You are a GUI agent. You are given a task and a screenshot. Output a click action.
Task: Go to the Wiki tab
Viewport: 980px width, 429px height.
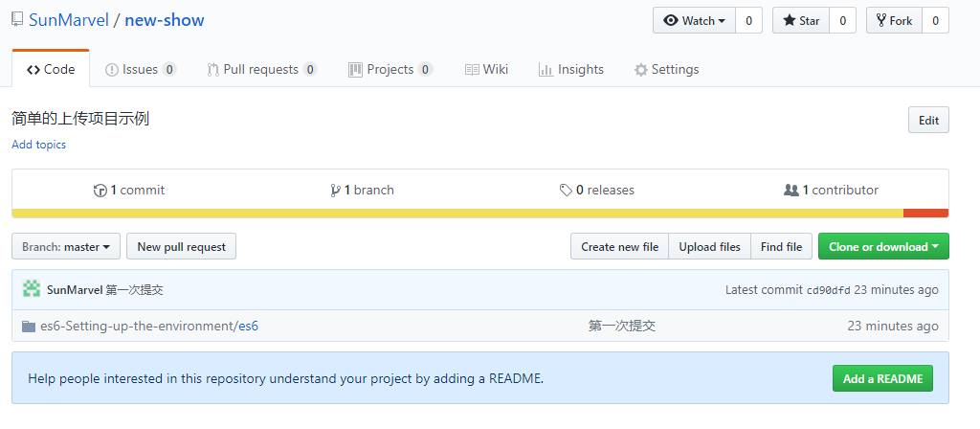click(x=486, y=69)
